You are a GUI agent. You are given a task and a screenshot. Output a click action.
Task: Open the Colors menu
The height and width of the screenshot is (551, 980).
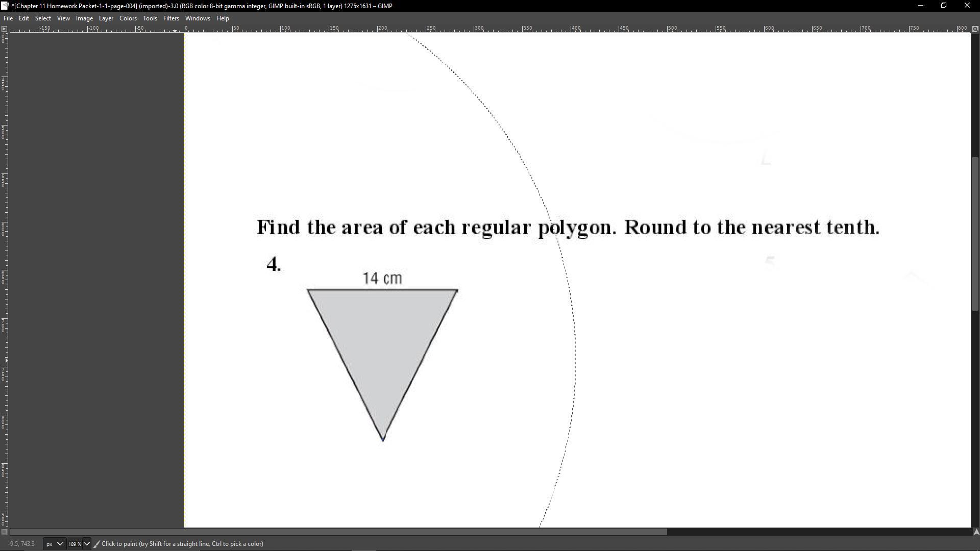click(x=128, y=18)
